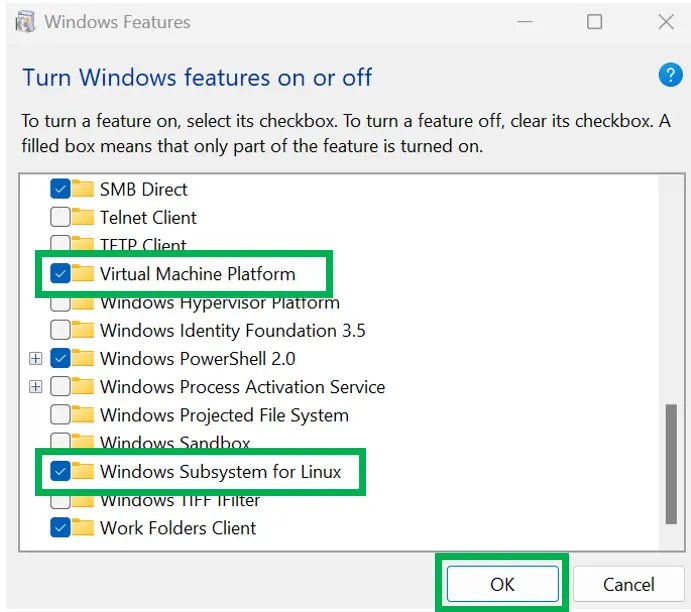Viewport: 691px width, 612px height.
Task: Click the Windows Features title bar icon
Action: point(25,22)
